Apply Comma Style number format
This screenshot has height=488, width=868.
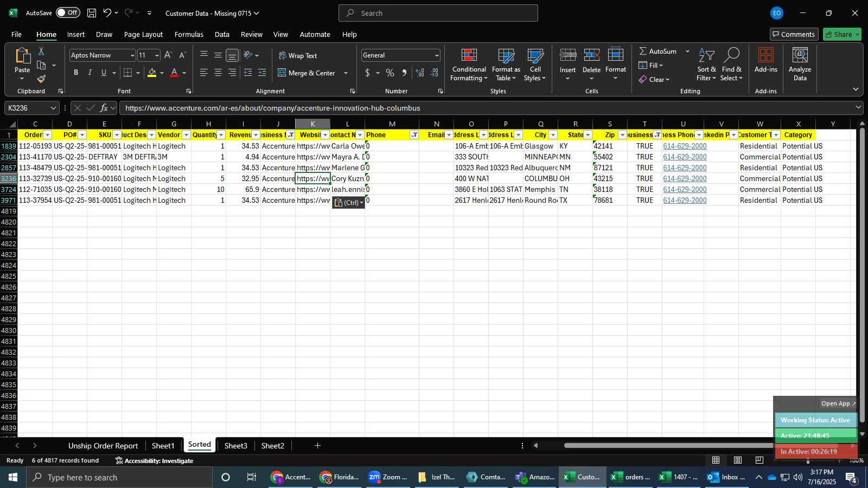(x=404, y=73)
